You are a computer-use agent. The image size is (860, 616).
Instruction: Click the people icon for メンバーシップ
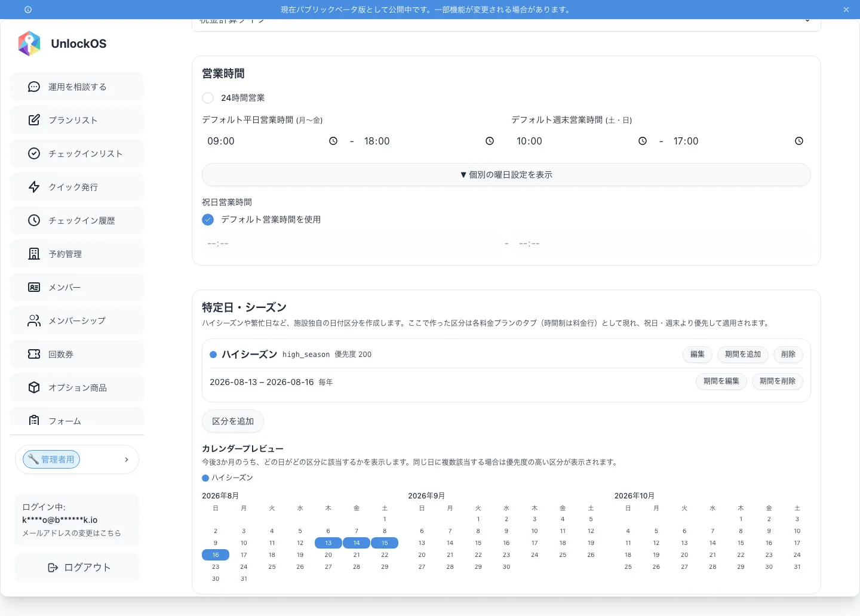[x=34, y=321]
